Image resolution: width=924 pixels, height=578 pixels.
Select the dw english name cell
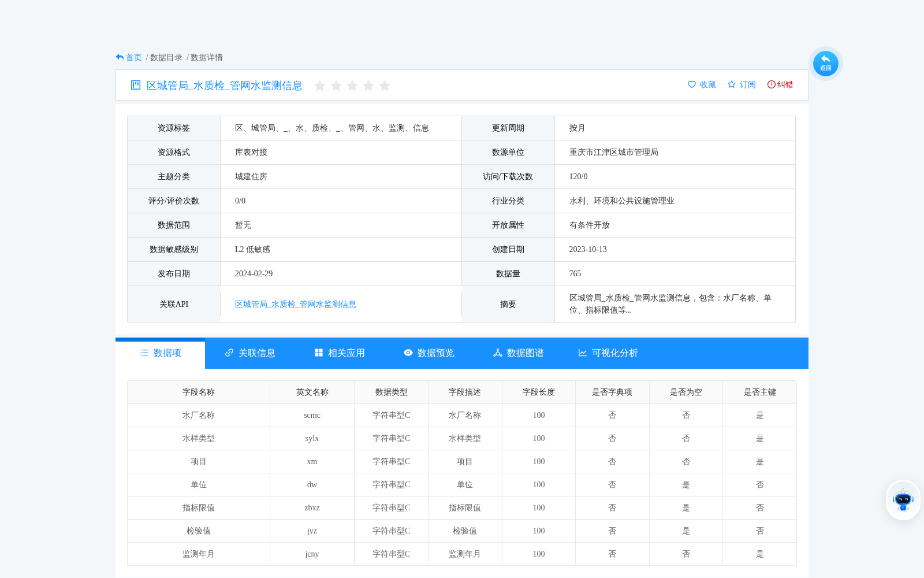[x=312, y=484]
